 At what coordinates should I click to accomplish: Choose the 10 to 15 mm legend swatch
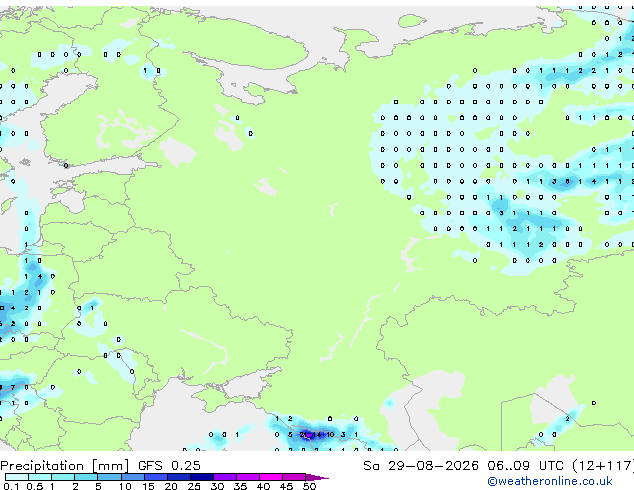point(133,477)
